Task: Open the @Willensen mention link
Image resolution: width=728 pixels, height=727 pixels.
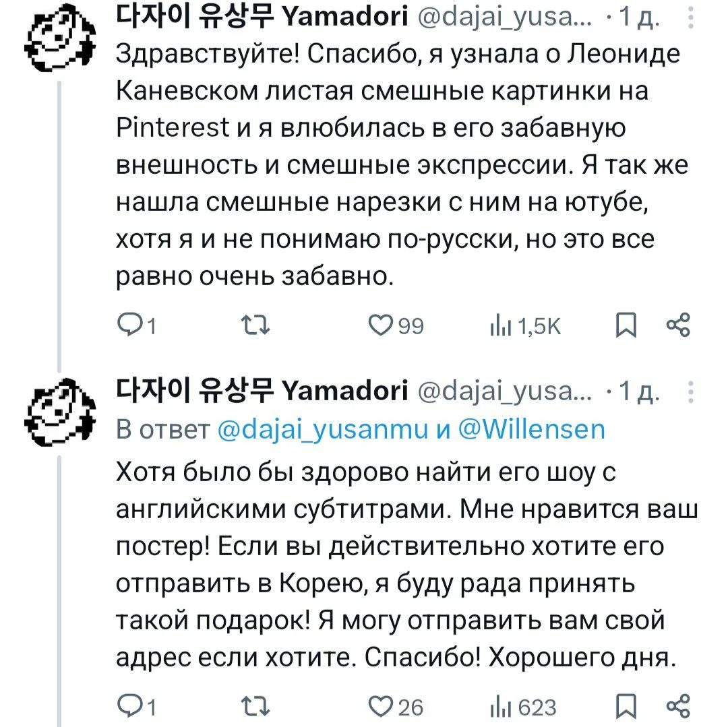Action: (532, 429)
